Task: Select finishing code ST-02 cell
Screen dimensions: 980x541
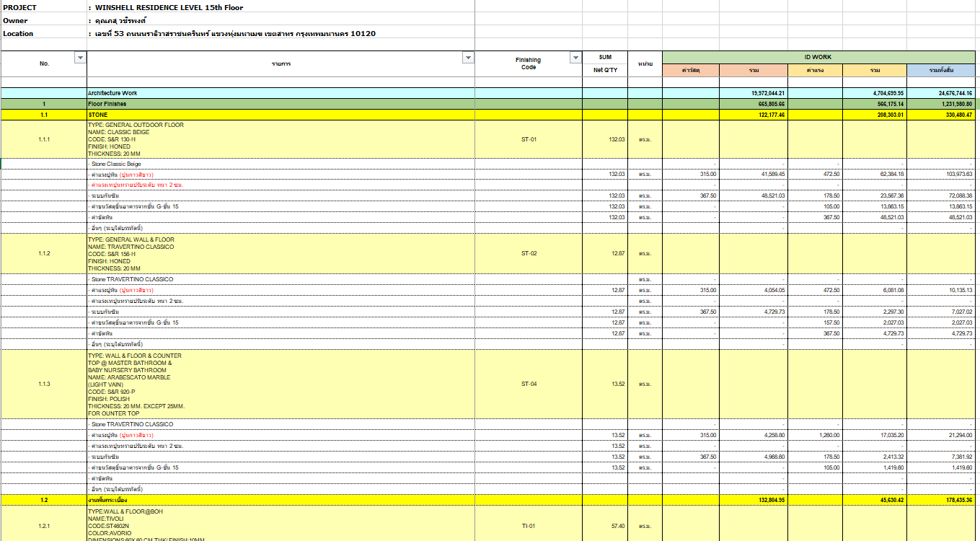Action: click(529, 254)
